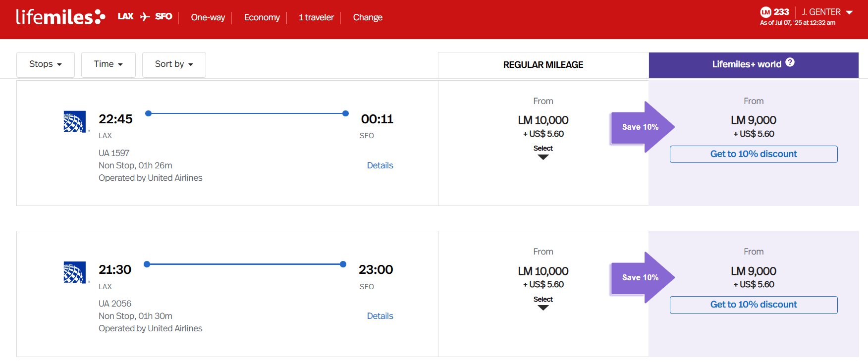Click United logo for flight UA 1597
The width and height of the screenshot is (868, 363).
(x=75, y=121)
